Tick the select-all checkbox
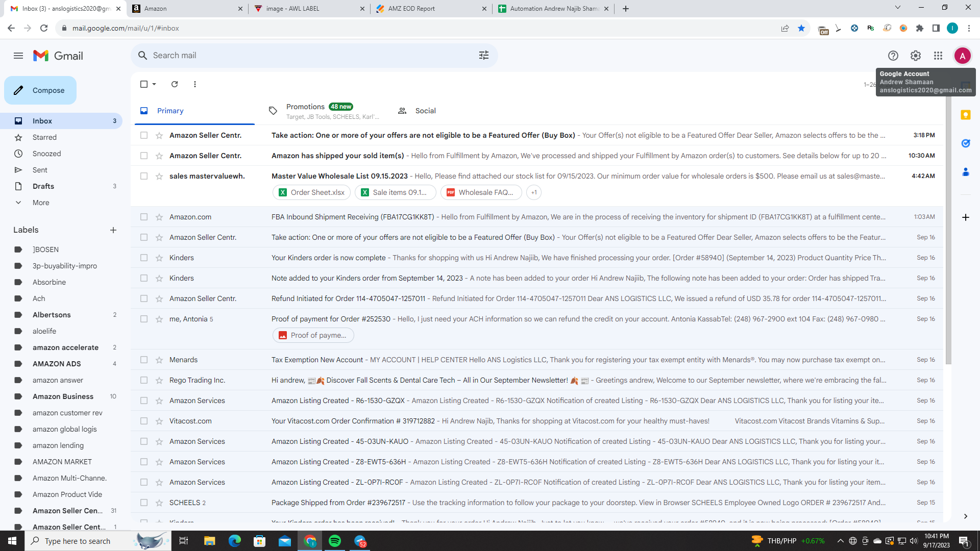 click(x=144, y=84)
